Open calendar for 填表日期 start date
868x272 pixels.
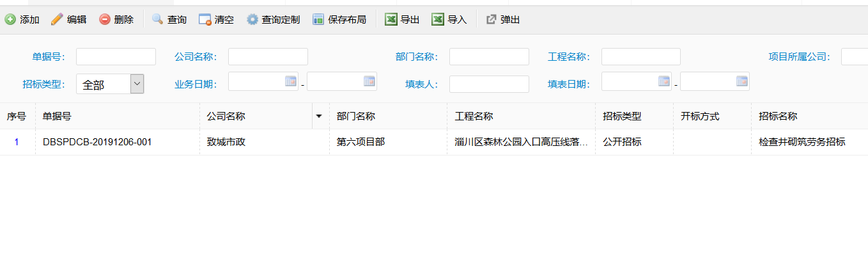tap(664, 81)
